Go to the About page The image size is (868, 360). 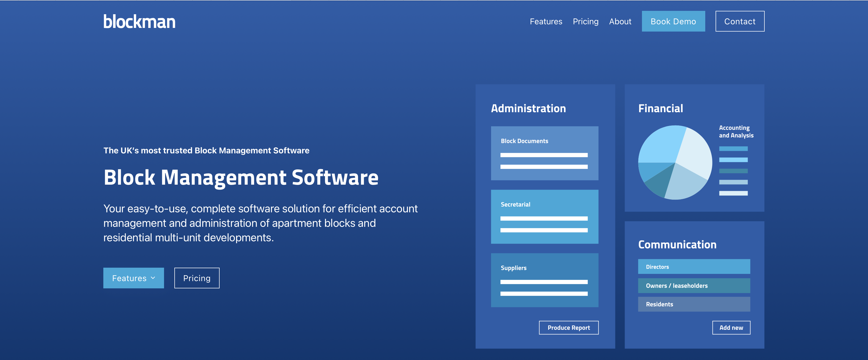tap(620, 21)
